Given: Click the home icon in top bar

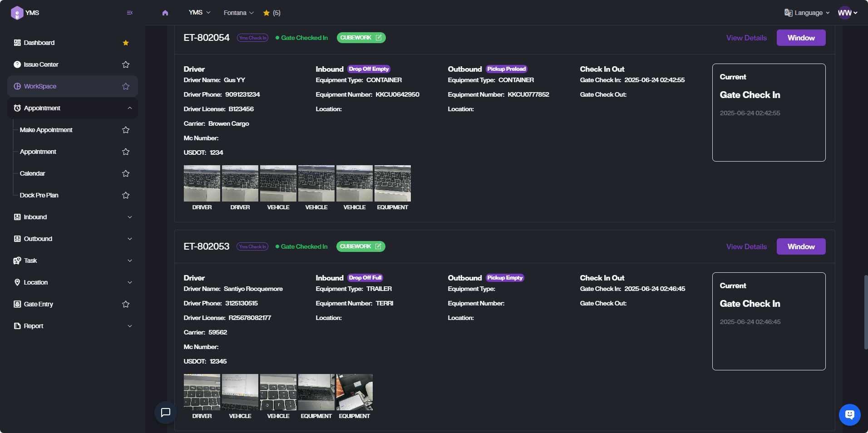Looking at the screenshot, I should [x=165, y=13].
